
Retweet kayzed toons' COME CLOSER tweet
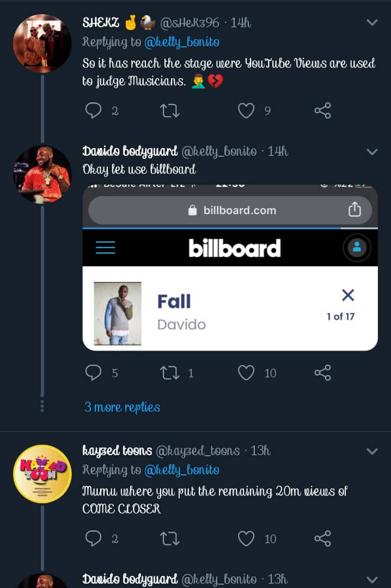[x=169, y=538]
